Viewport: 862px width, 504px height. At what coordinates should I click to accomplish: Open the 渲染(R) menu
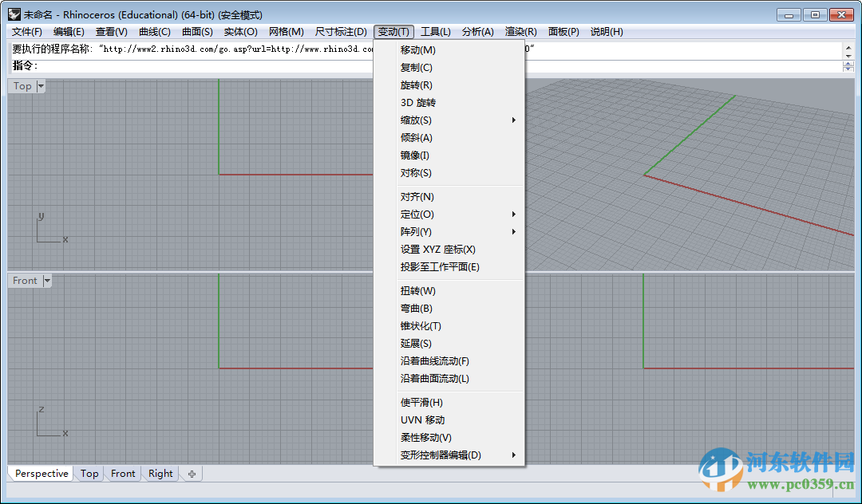[520, 32]
